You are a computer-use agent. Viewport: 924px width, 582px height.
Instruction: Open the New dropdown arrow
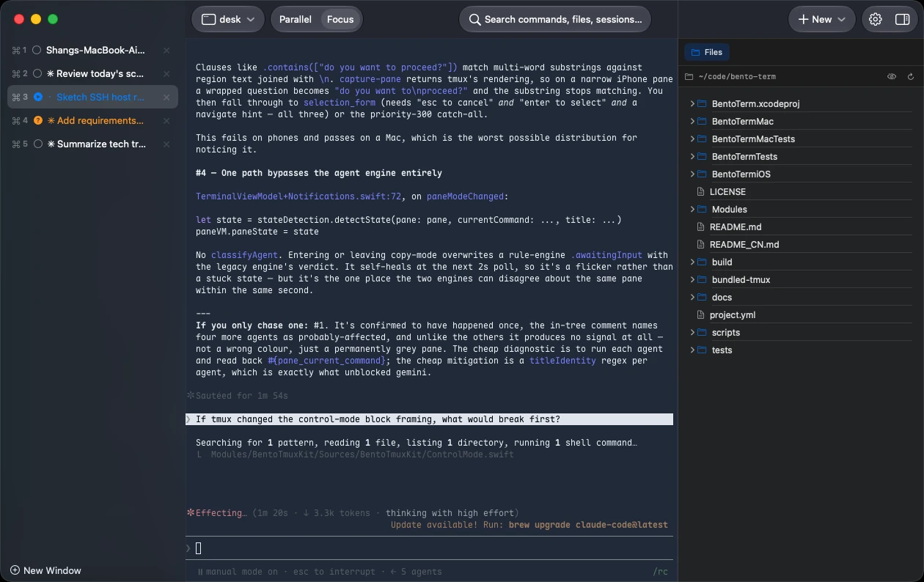coord(841,20)
